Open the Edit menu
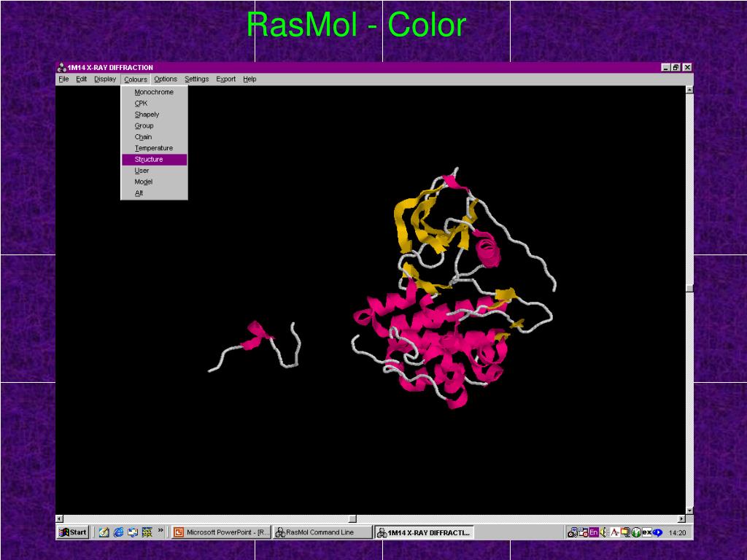Image resolution: width=747 pixels, height=560 pixels. point(82,79)
